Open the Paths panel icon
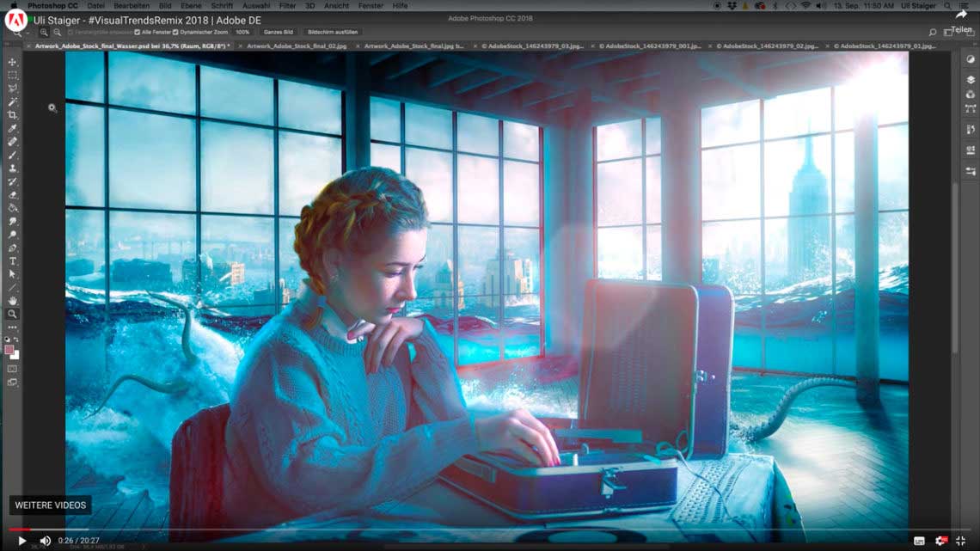 (x=971, y=108)
